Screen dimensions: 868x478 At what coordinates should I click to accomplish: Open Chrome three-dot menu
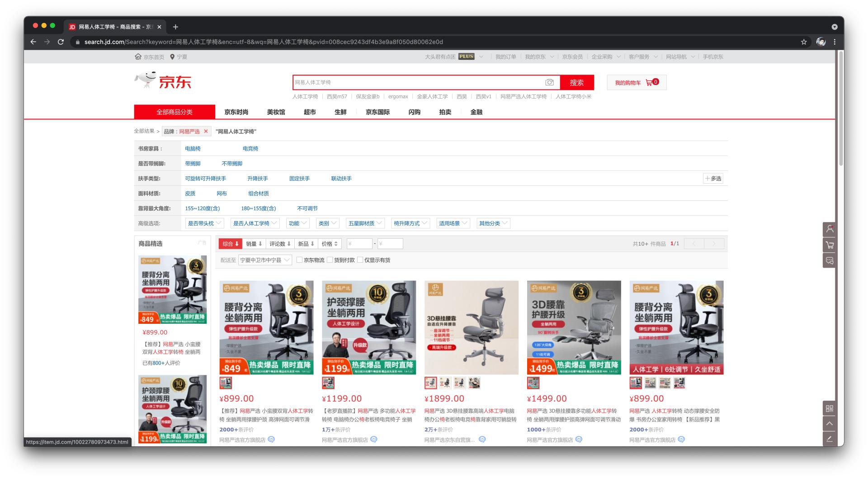pos(835,42)
